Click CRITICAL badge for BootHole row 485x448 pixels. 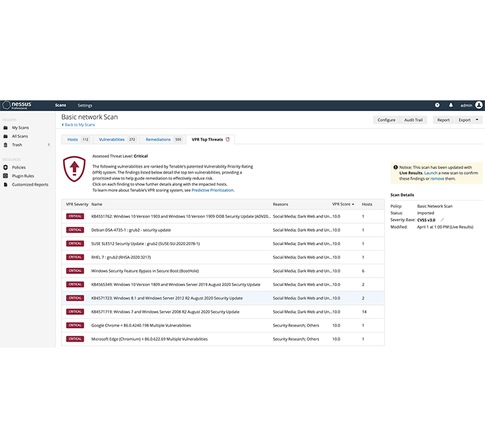coord(75,271)
